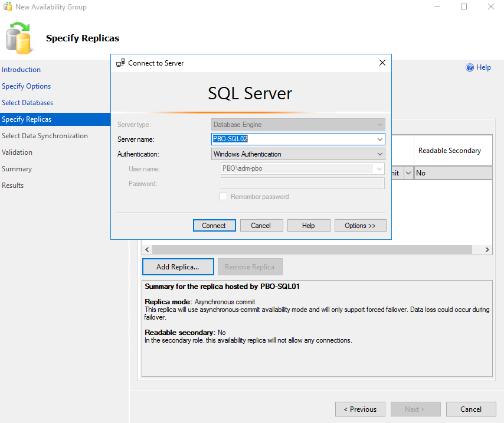Click the Readable Secondary column header
The width and height of the screenshot is (504, 423).
click(453, 151)
